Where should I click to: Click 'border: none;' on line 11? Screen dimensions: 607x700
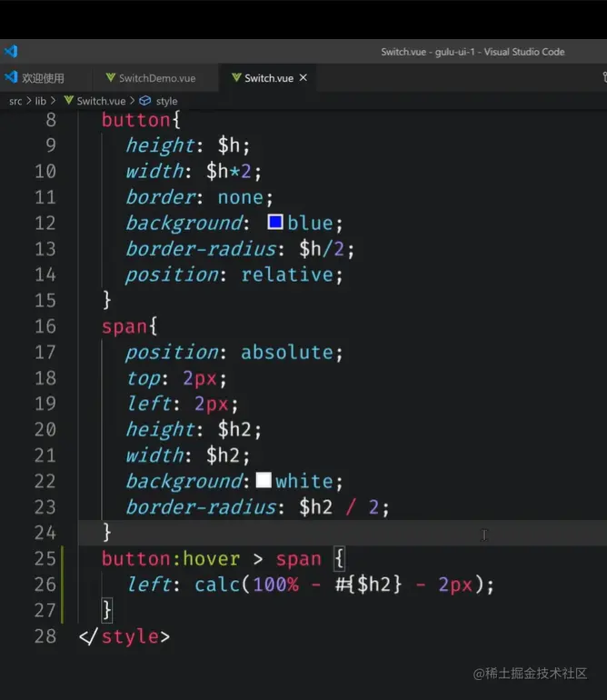[x=199, y=197]
